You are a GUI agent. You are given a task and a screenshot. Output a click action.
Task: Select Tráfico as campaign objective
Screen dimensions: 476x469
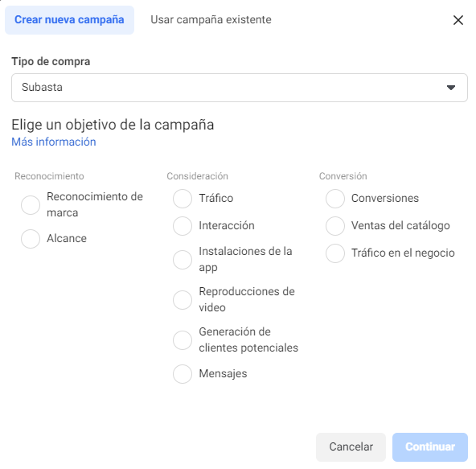183,199
